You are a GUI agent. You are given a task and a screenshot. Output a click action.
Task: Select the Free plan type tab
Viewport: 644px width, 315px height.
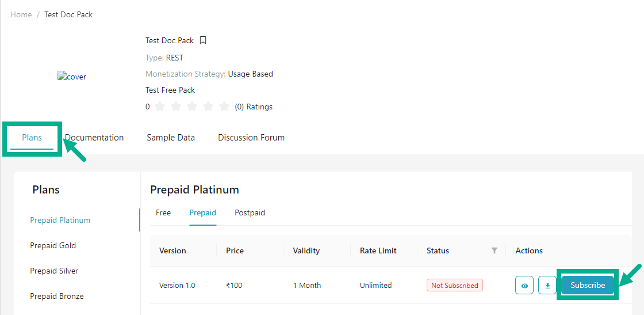coord(163,212)
